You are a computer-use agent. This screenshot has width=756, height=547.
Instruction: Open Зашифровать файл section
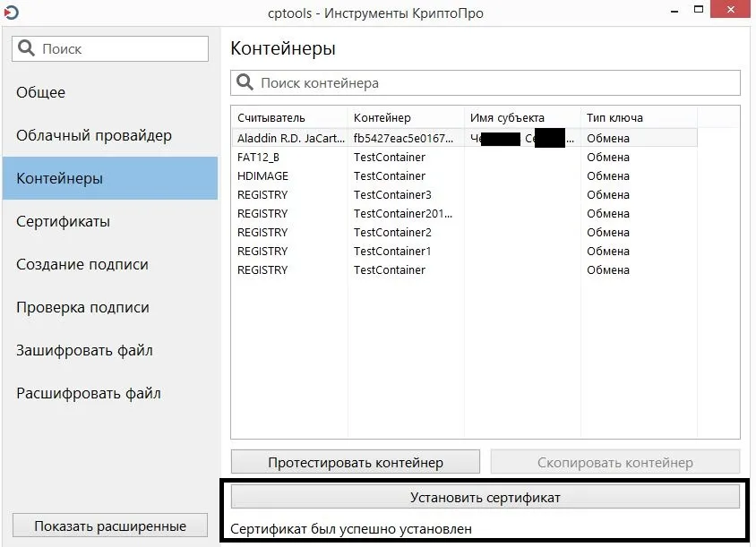[110, 350]
